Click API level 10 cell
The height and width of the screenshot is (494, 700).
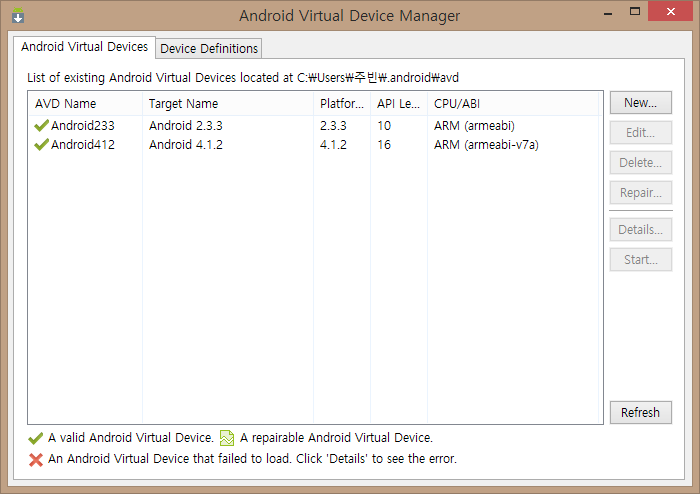tap(384, 126)
